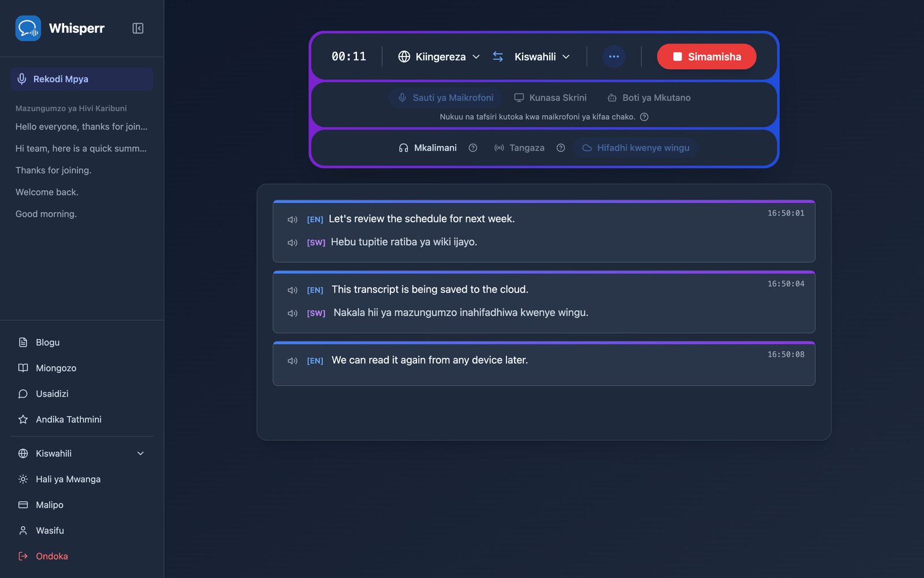Play audio for "Nakala hii ya mazungumzo" line
924x578 pixels.
coord(292,313)
